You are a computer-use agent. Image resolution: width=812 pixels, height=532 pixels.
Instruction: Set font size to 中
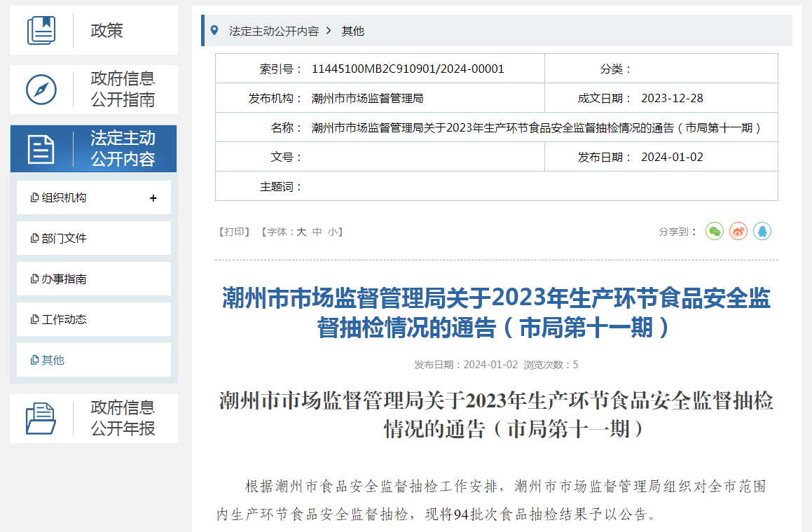[317, 232]
